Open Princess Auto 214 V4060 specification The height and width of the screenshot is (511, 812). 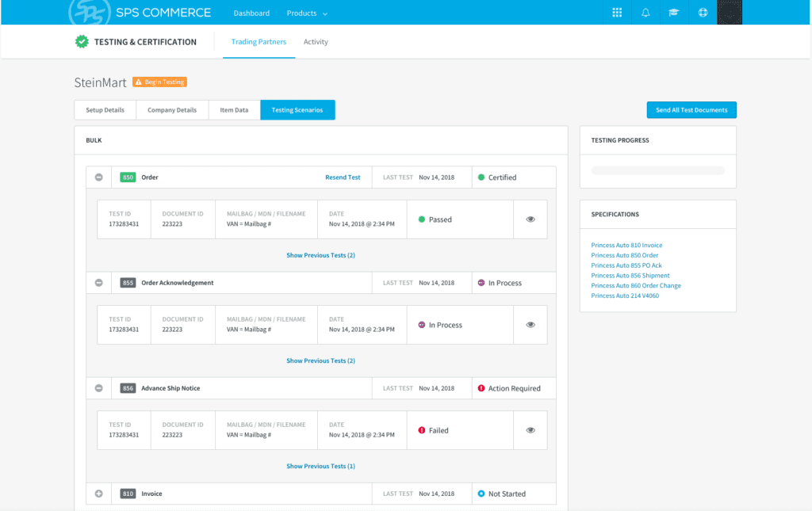625,296
